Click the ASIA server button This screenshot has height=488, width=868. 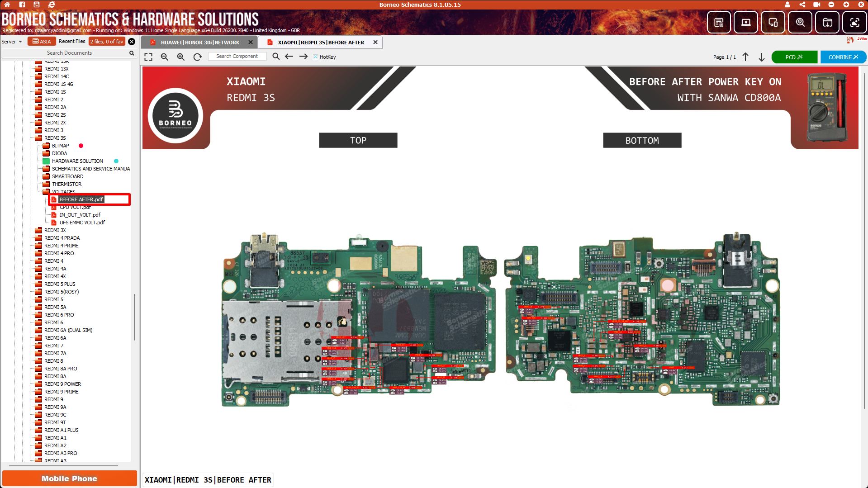[x=42, y=41]
